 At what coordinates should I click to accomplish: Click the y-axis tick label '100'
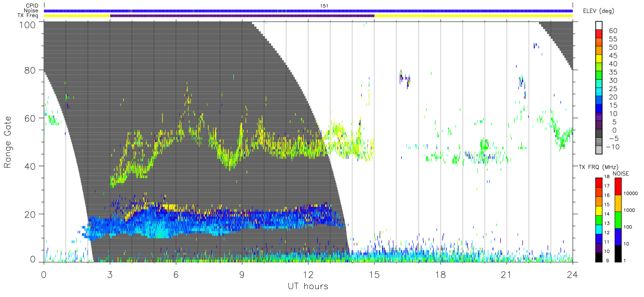(27, 25)
